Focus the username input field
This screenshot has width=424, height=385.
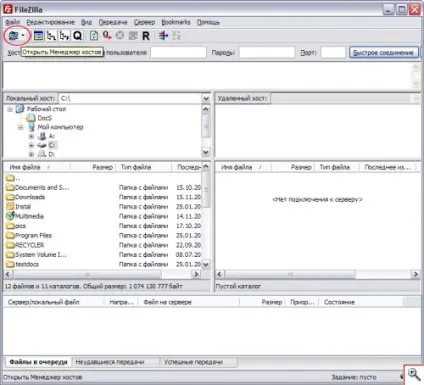point(178,52)
